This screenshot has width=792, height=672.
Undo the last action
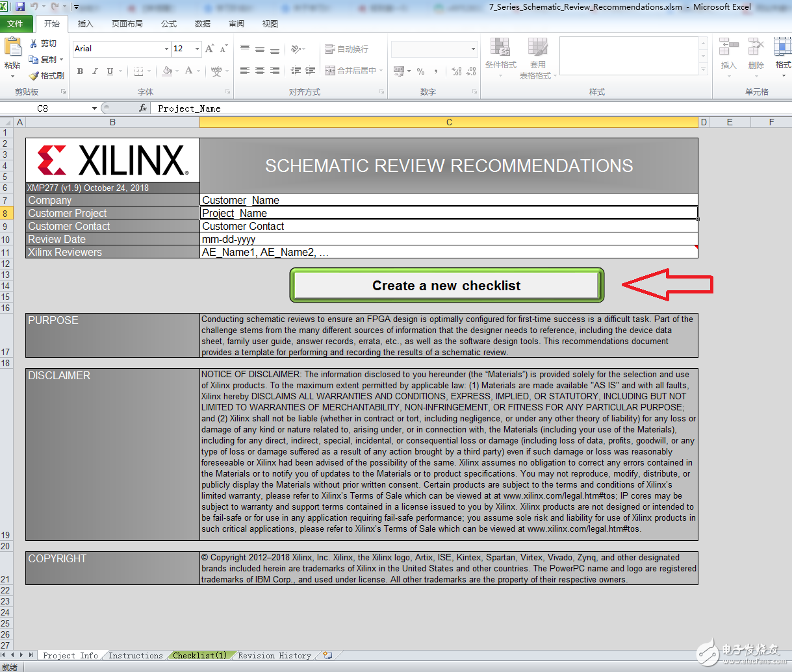34,7
